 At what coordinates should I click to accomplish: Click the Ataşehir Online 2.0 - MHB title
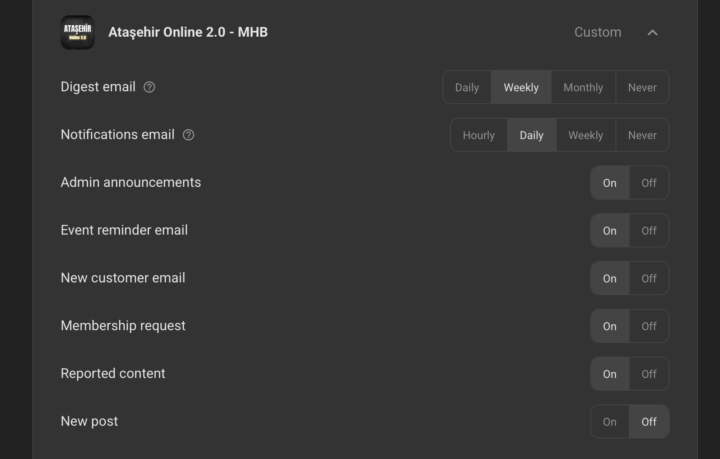click(188, 32)
